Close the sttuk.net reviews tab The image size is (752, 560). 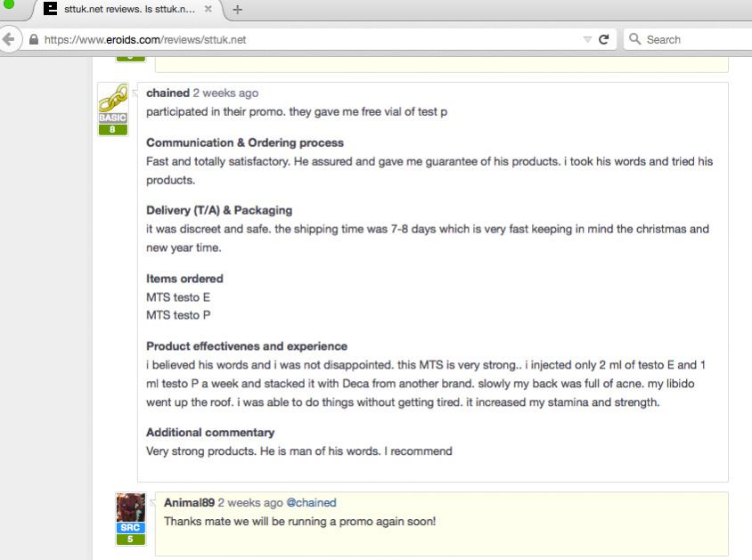[208, 9]
